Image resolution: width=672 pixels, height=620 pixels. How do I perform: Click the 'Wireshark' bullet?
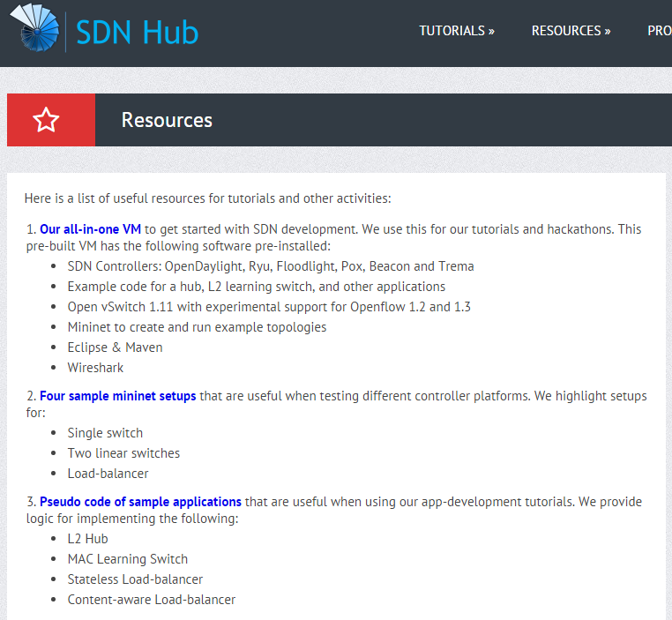click(x=95, y=368)
